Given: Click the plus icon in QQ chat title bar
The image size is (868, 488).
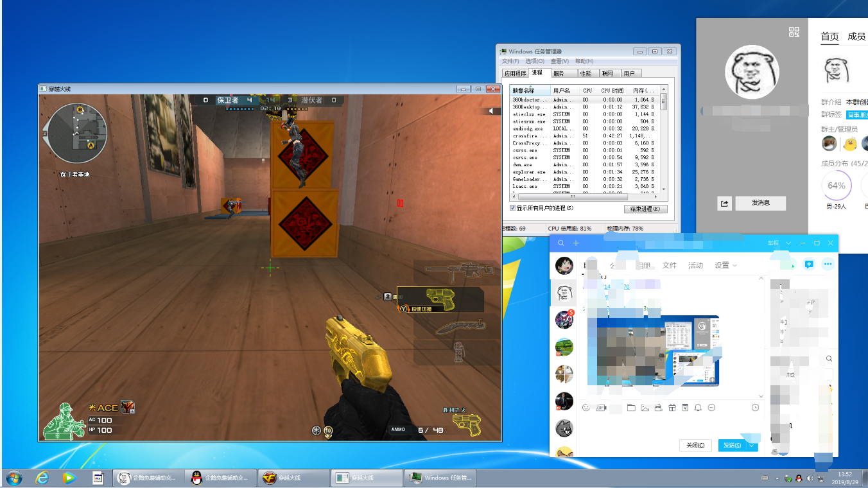Looking at the screenshot, I should click(x=576, y=243).
